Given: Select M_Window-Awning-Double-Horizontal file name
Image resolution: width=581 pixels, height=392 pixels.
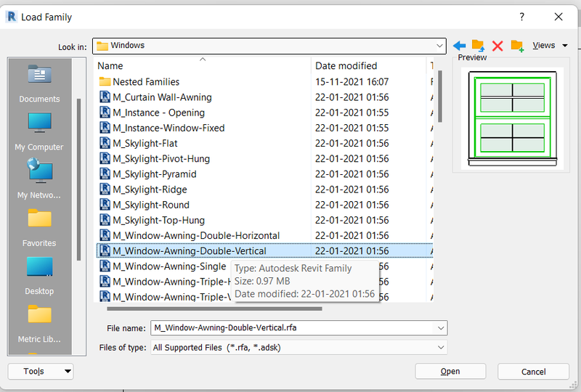Looking at the screenshot, I should (196, 235).
